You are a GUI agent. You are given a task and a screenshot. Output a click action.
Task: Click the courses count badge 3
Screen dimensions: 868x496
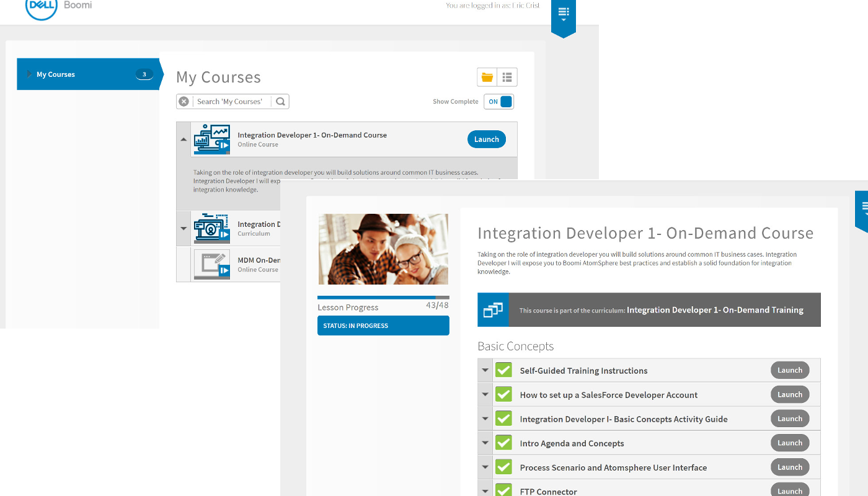coord(144,74)
